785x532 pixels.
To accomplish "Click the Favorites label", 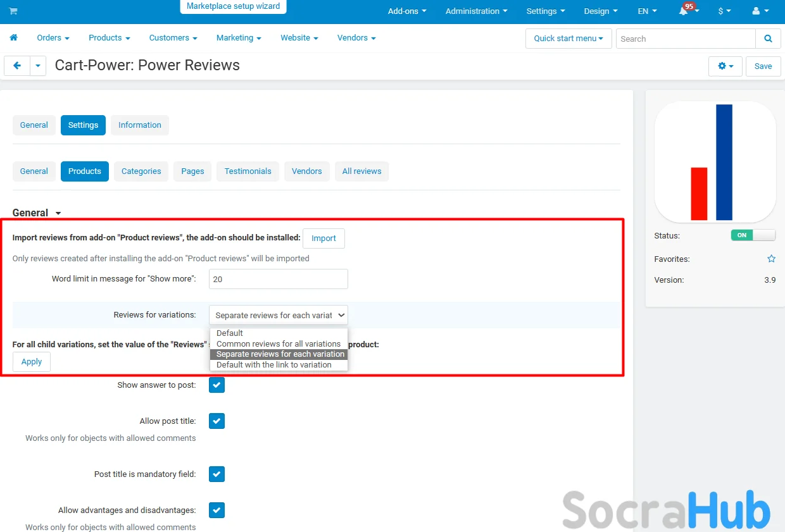I will (x=672, y=259).
